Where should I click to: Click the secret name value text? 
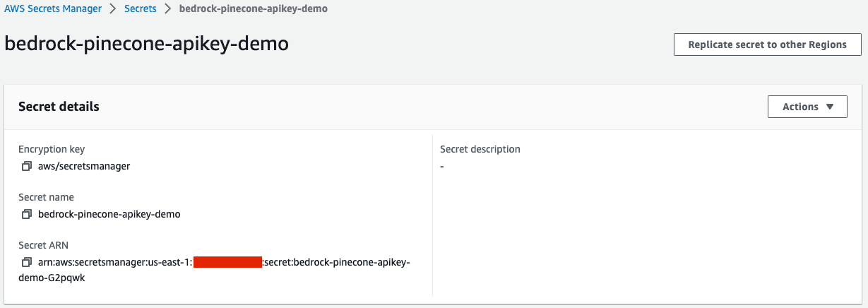(x=109, y=214)
